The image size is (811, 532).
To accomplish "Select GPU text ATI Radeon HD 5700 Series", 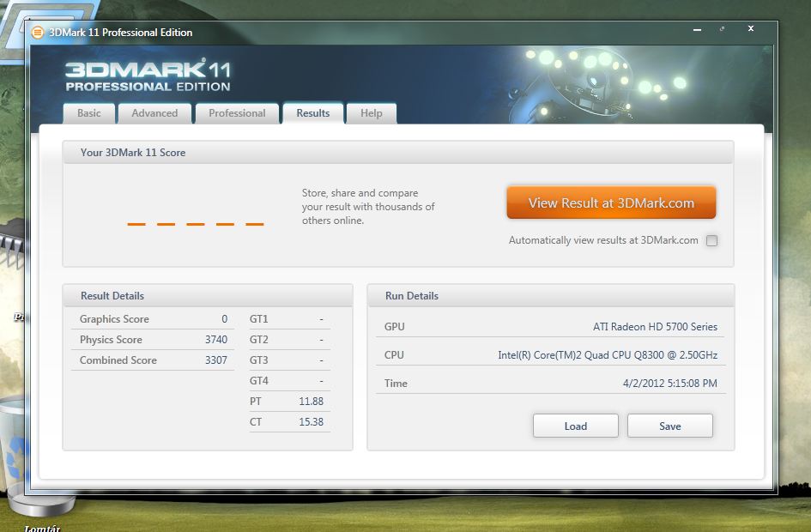I will [655, 327].
